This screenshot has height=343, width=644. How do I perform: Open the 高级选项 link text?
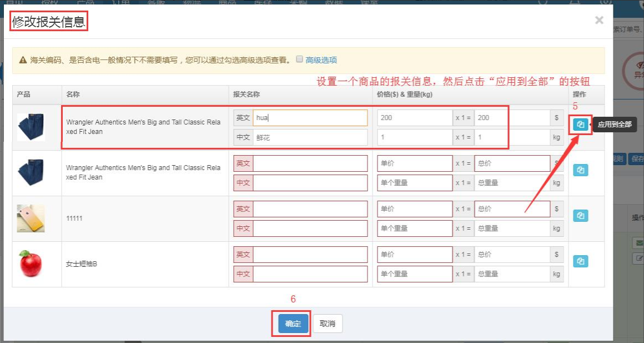click(x=321, y=60)
